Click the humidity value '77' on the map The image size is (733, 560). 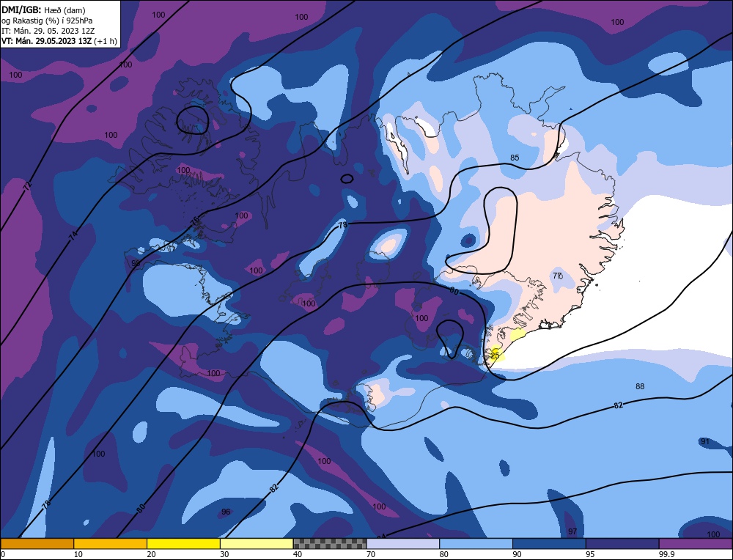tap(557, 276)
